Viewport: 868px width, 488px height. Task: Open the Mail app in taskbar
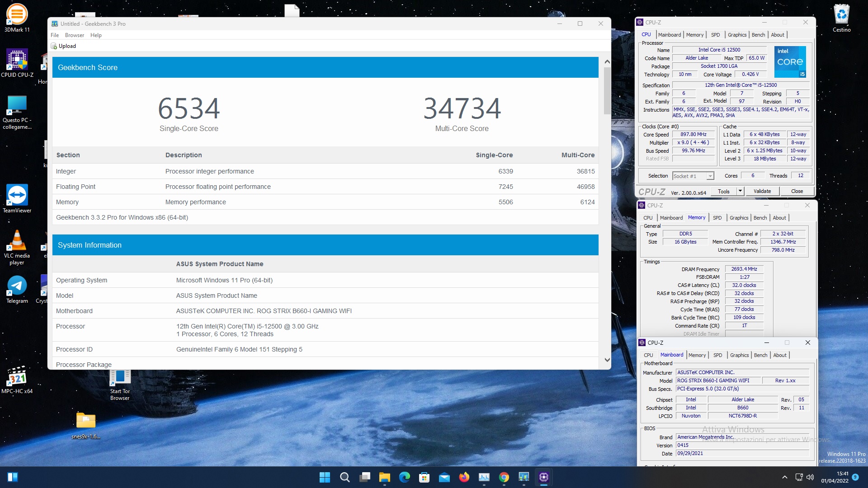(444, 477)
